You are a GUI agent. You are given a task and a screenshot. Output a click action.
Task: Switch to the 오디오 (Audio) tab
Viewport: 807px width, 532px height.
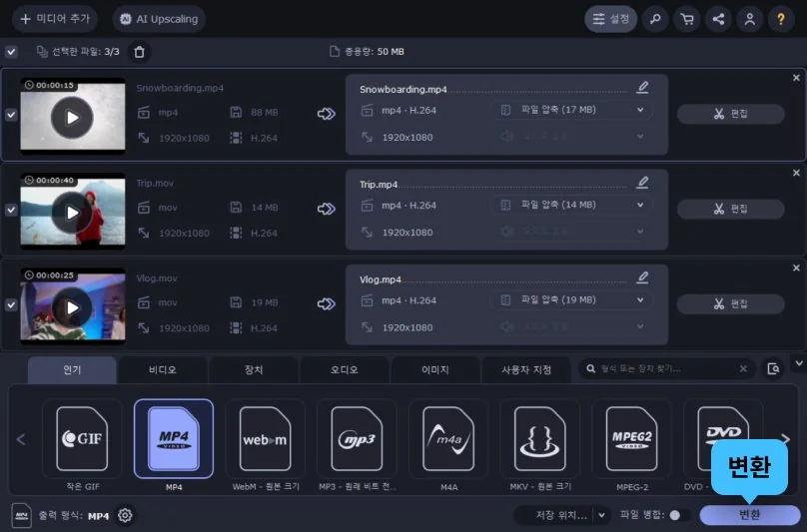(x=345, y=370)
